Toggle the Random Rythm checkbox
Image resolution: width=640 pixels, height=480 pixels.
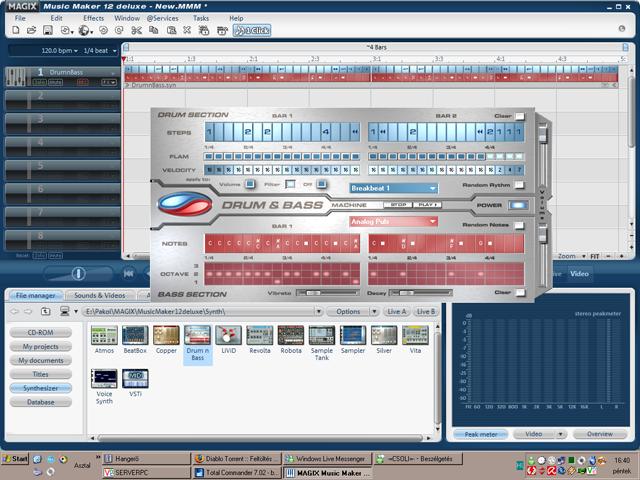[519, 186]
